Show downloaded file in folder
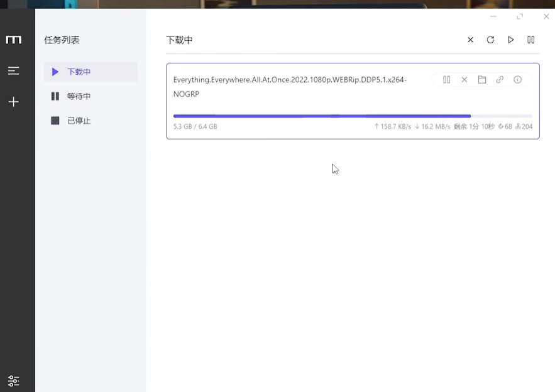 [482, 80]
